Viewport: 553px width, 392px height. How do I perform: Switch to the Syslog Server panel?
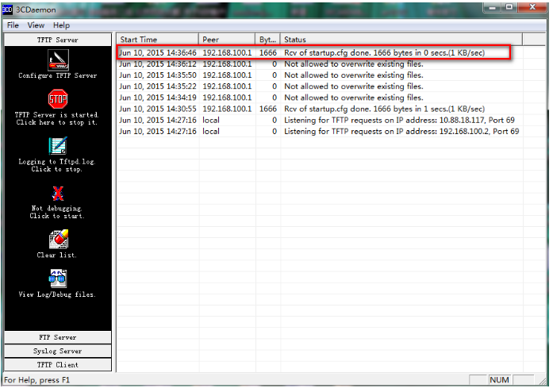[x=58, y=352]
